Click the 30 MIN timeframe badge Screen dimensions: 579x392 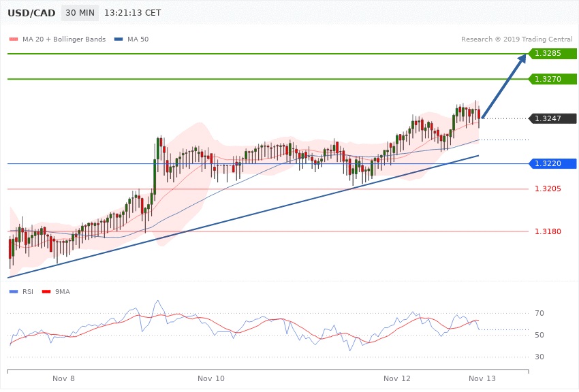(x=80, y=13)
